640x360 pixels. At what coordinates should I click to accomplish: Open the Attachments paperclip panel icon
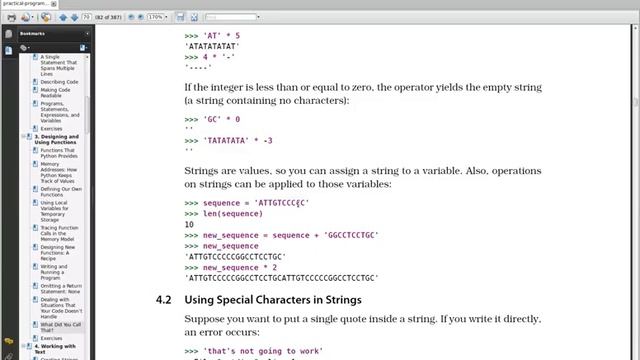[x=9, y=356]
